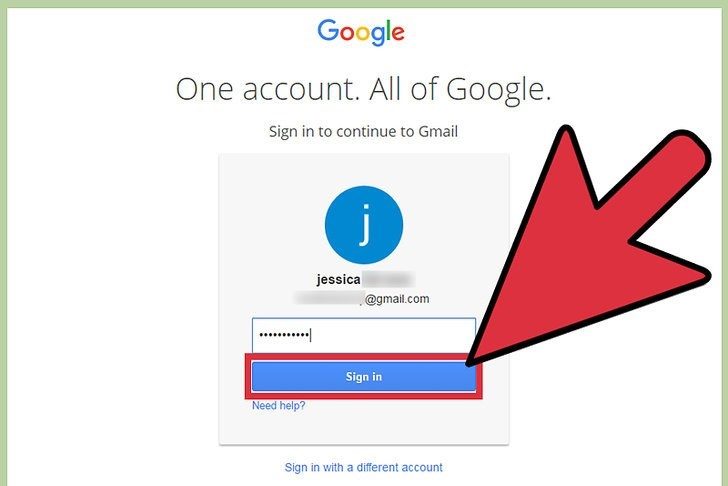Click the masked password dots
The image size is (728, 486).
(x=284, y=335)
